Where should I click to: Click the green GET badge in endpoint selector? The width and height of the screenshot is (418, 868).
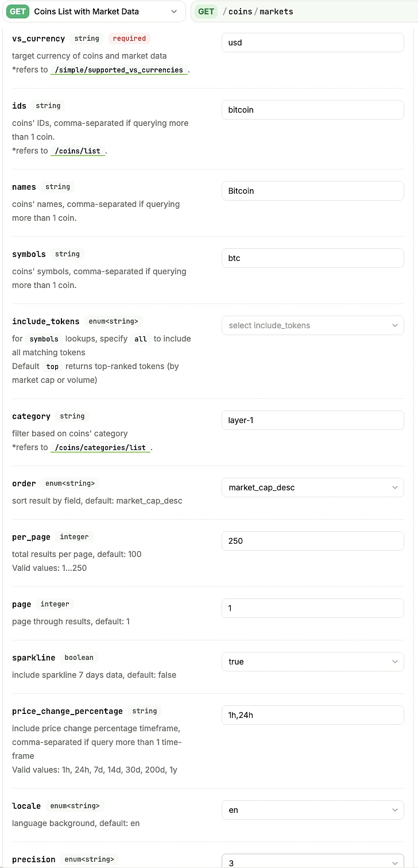[x=17, y=11]
